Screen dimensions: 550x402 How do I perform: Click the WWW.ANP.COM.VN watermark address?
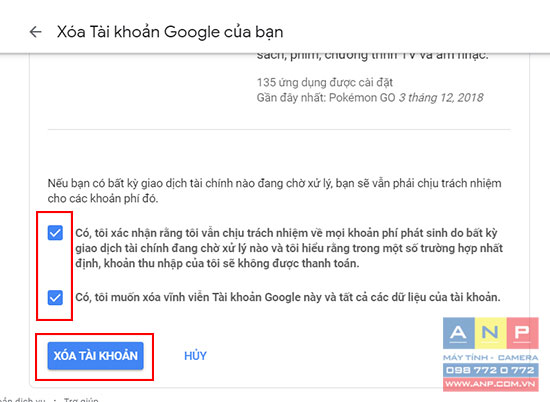tap(491, 384)
